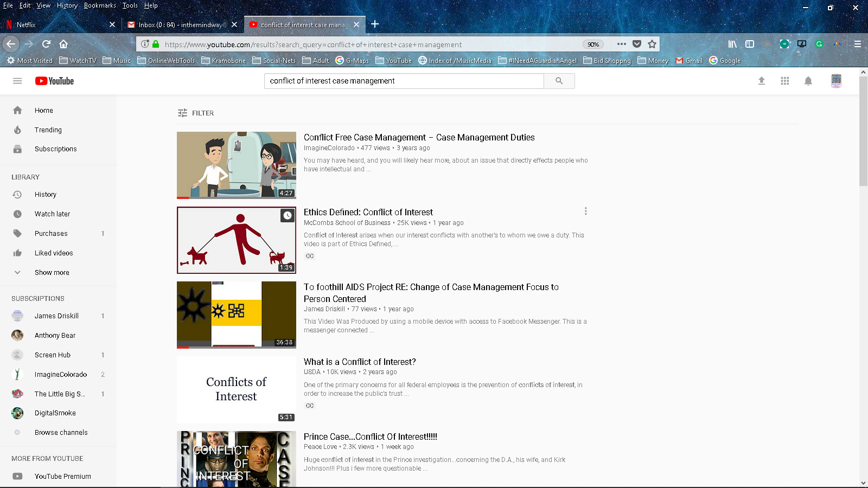This screenshot has width=868, height=488.
Task: Open YouTube Premium in the sidebar
Action: 59,476
